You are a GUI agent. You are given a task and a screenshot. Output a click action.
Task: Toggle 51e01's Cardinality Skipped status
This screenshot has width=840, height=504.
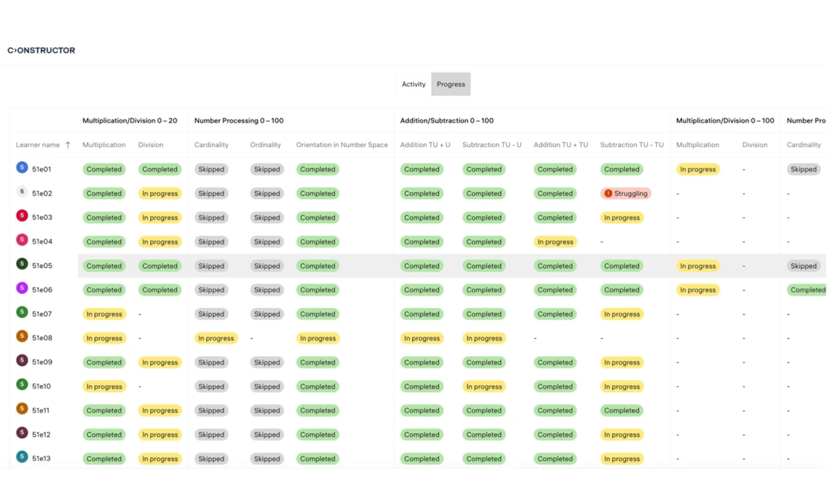(x=211, y=169)
